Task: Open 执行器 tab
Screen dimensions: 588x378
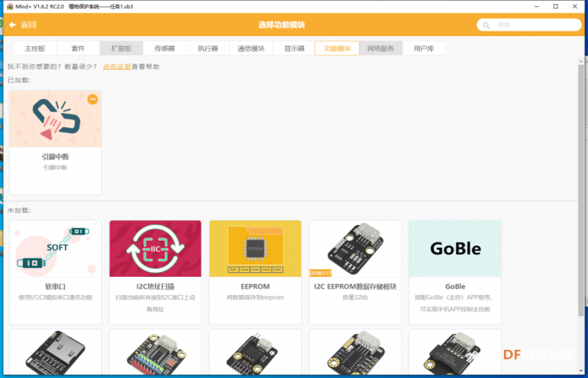Action: [x=208, y=49]
